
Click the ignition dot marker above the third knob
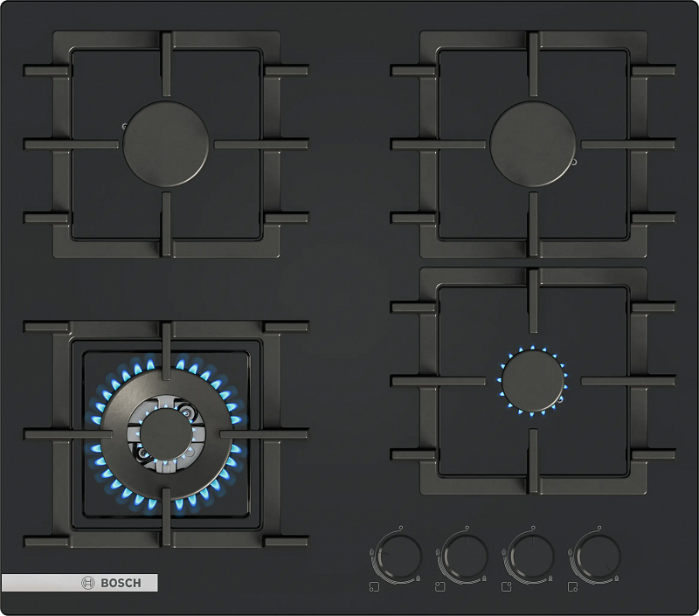point(533,526)
